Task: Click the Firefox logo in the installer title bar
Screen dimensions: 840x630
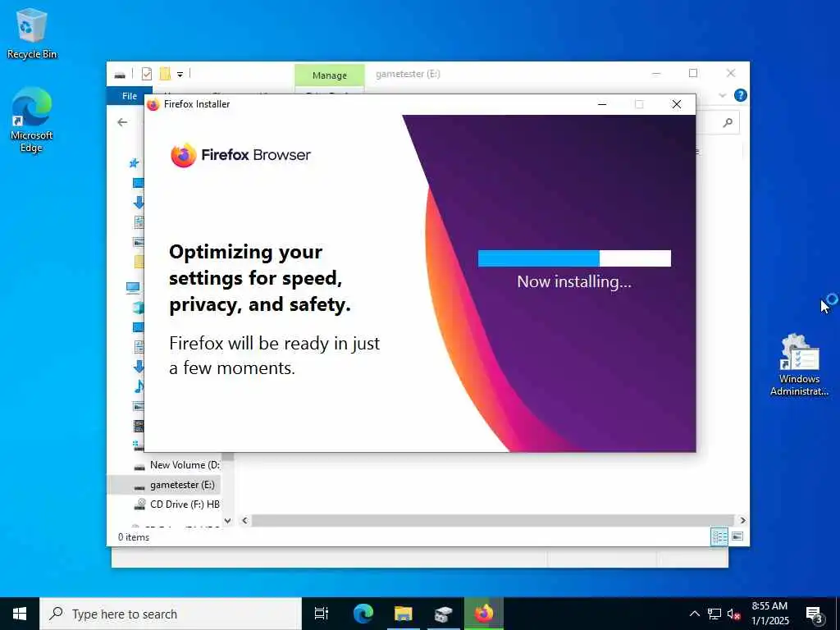Action: [153, 104]
